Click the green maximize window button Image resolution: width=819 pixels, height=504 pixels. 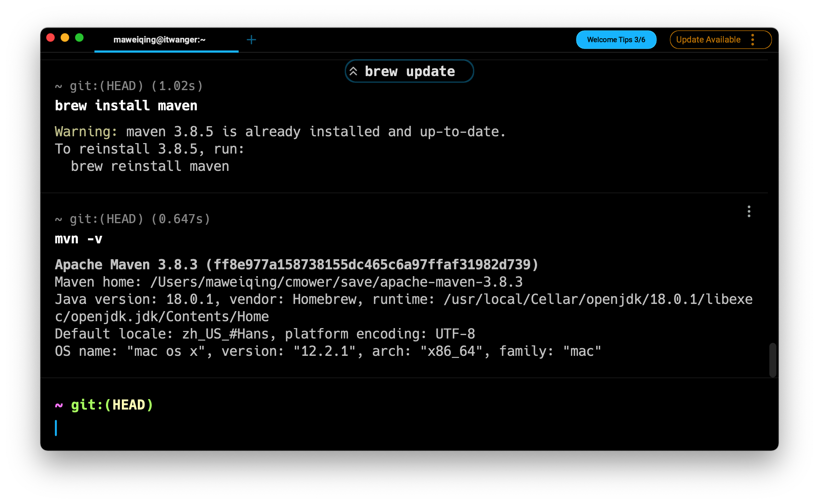(x=79, y=38)
